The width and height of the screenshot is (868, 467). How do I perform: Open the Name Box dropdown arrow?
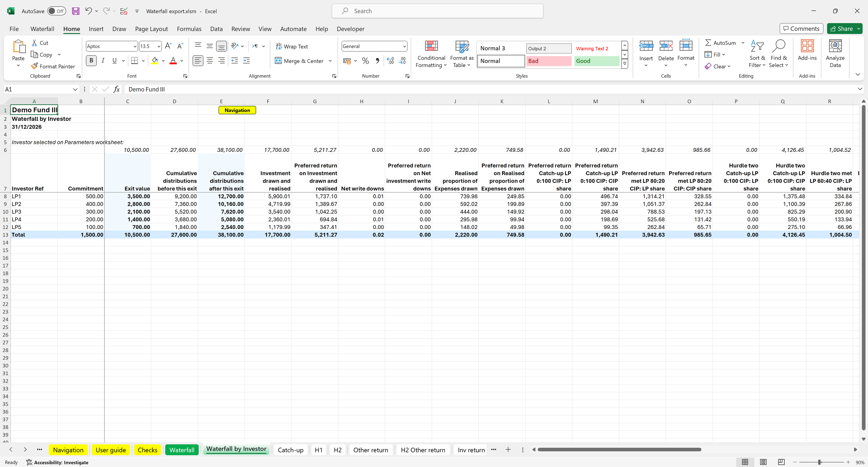click(x=75, y=89)
